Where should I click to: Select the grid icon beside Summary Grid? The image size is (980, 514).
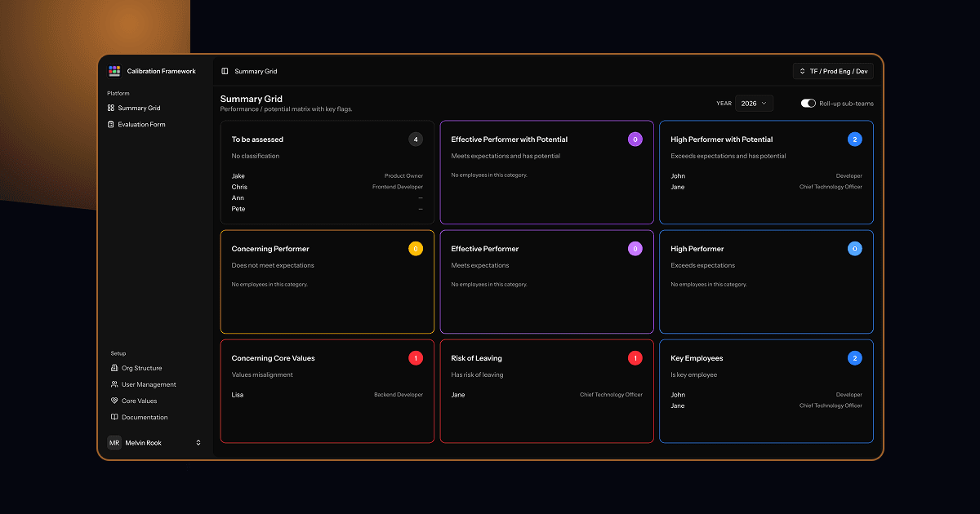click(112, 108)
